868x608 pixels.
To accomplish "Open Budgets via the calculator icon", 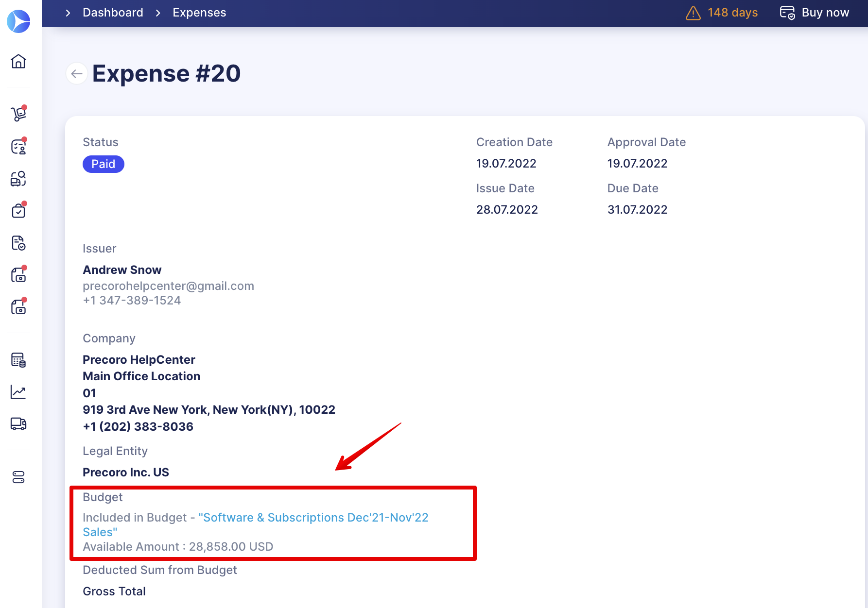I will (18, 360).
